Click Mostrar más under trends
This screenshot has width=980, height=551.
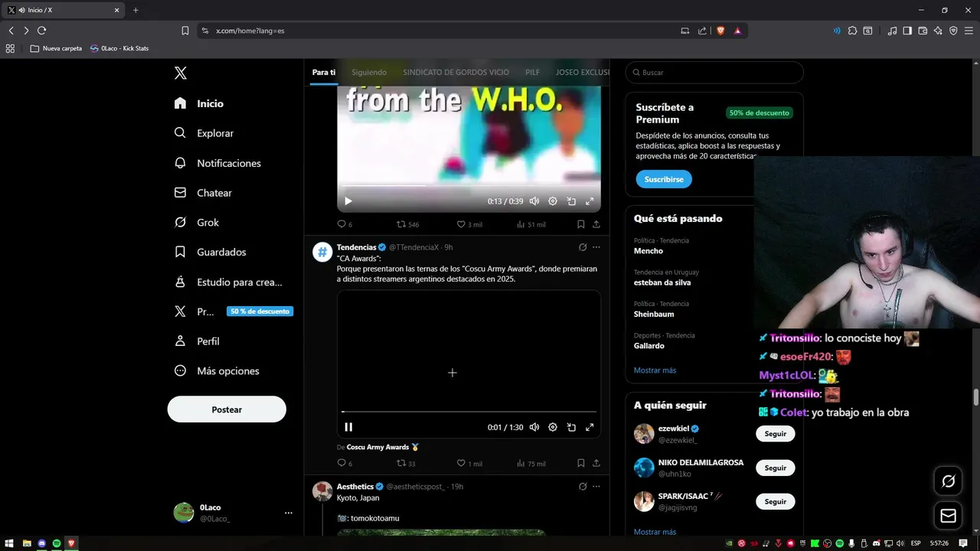655,370
